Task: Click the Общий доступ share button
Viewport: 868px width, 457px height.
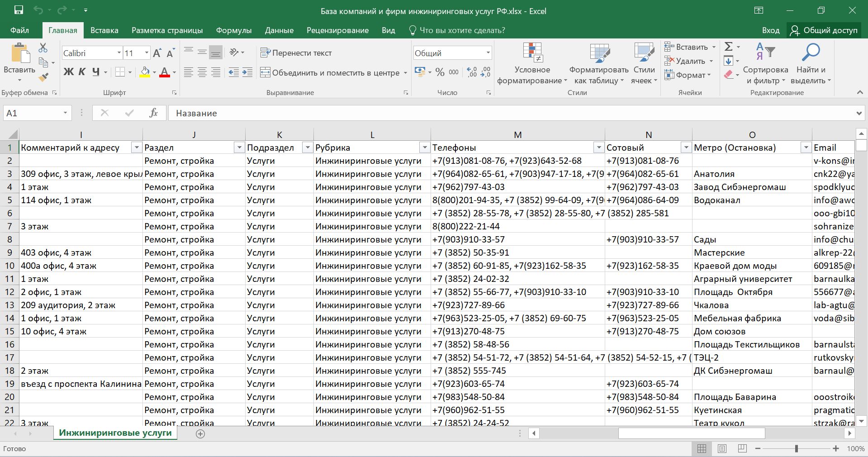Action: click(x=824, y=30)
